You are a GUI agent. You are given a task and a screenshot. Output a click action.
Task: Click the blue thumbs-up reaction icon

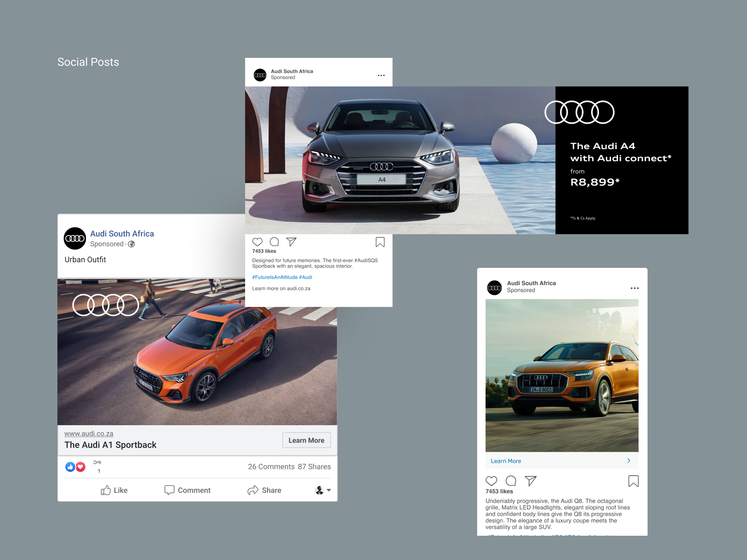(70, 467)
